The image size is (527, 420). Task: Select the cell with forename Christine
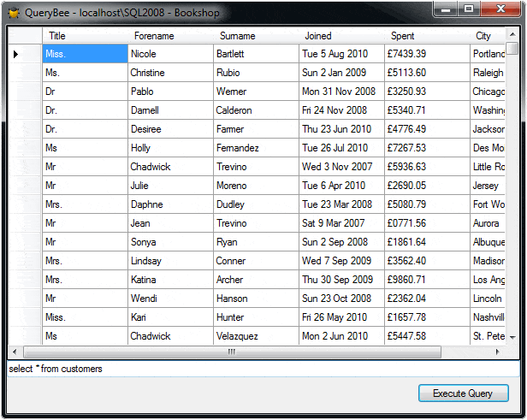pos(169,73)
